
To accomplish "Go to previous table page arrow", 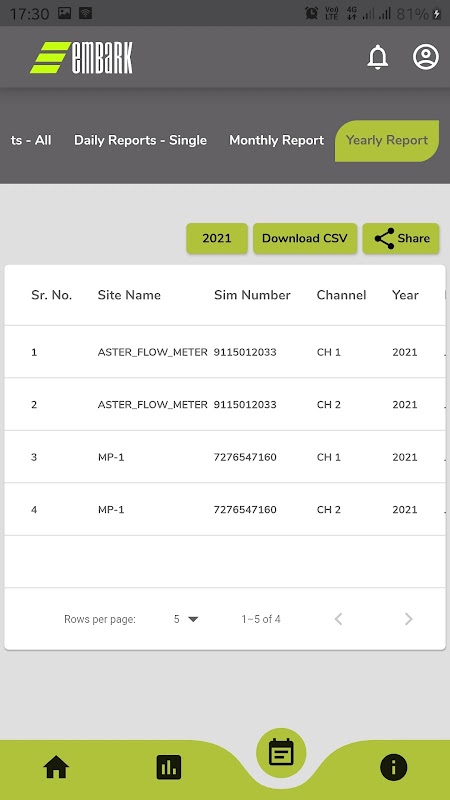I will pyautogui.click(x=338, y=619).
